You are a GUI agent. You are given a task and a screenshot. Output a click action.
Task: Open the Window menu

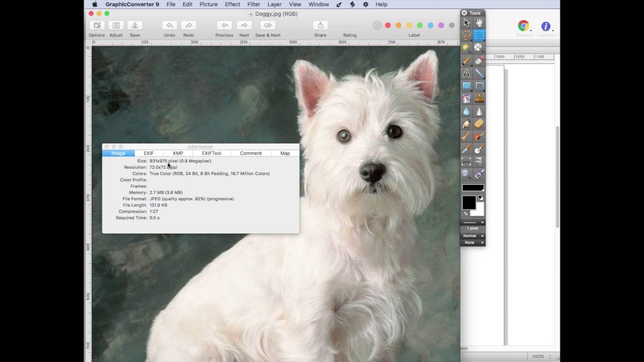coord(319,4)
